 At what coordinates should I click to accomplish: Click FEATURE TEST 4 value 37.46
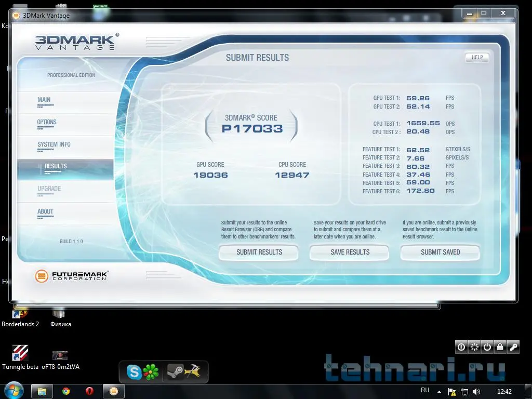point(418,175)
